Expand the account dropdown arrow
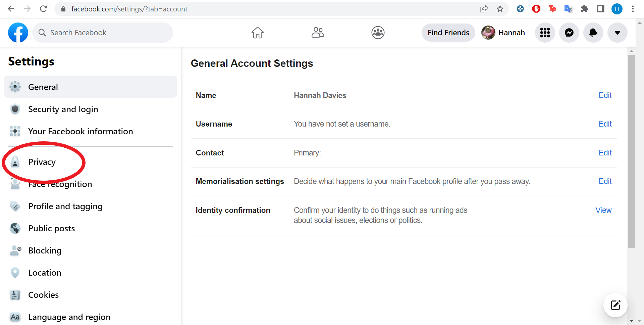 (618, 33)
